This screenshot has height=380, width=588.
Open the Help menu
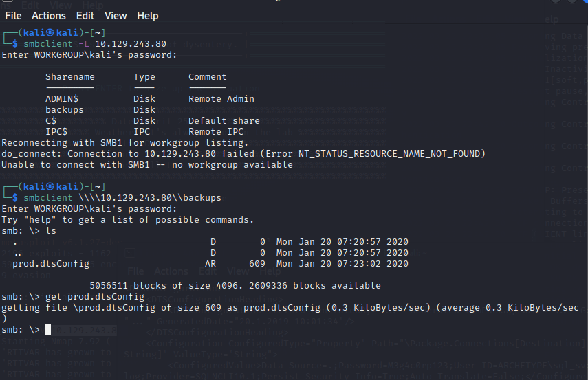pyautogui.click(x=147, y=15)
